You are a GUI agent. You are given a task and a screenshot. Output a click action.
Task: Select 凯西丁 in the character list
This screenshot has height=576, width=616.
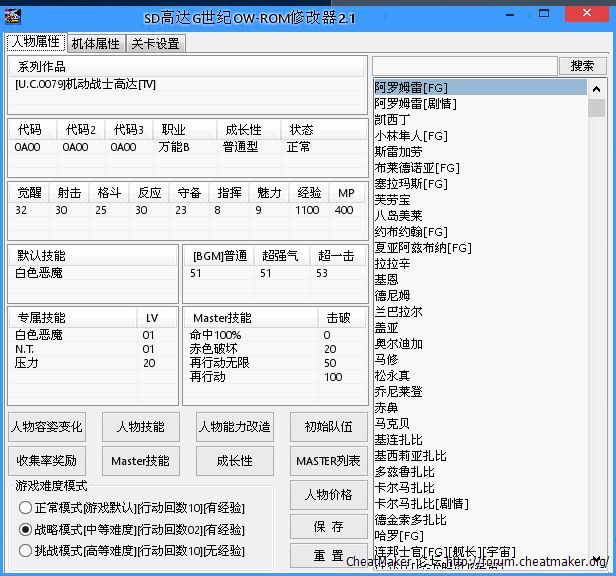pyautogui.click(x=393, y=119)
